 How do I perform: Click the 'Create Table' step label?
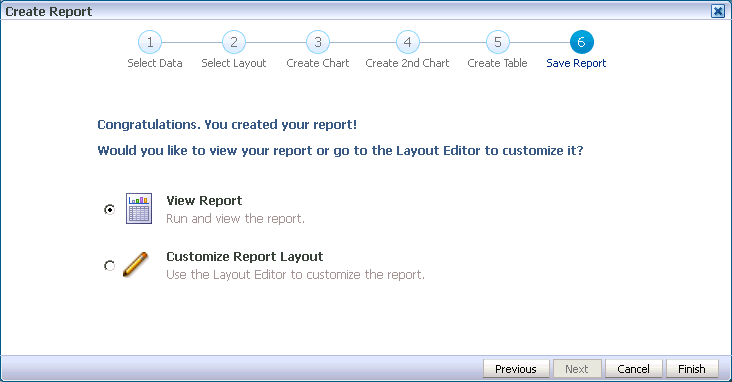498,63
